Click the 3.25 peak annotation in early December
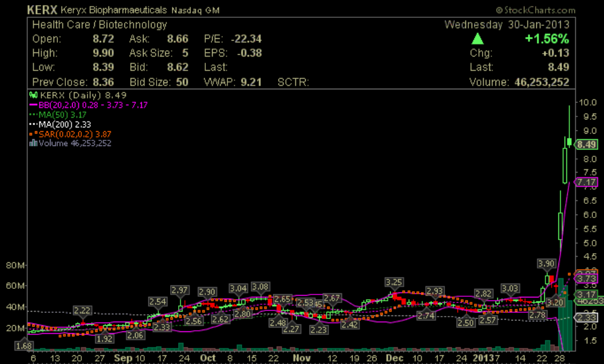This screenshot has height=364, width=604. point(394,282)
